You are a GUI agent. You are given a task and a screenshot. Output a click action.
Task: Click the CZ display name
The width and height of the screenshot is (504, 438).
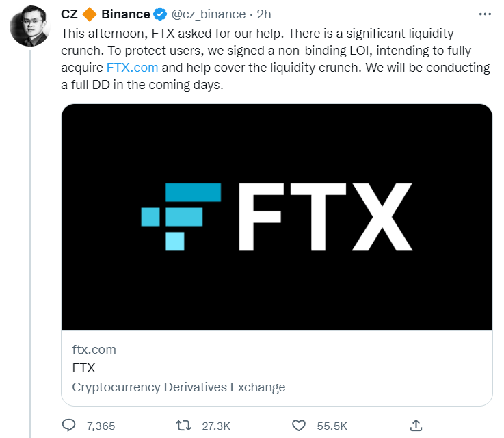[x=69, y=14]
